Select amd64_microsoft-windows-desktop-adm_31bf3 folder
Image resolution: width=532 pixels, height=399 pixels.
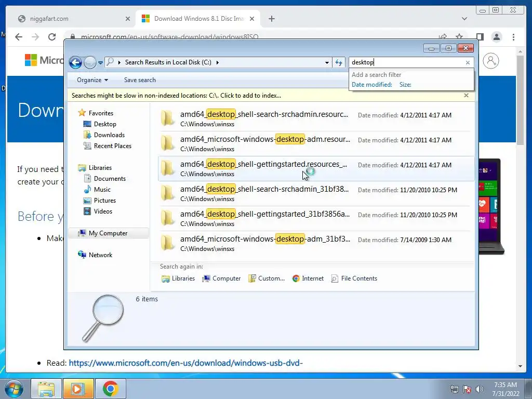[315, 243]
